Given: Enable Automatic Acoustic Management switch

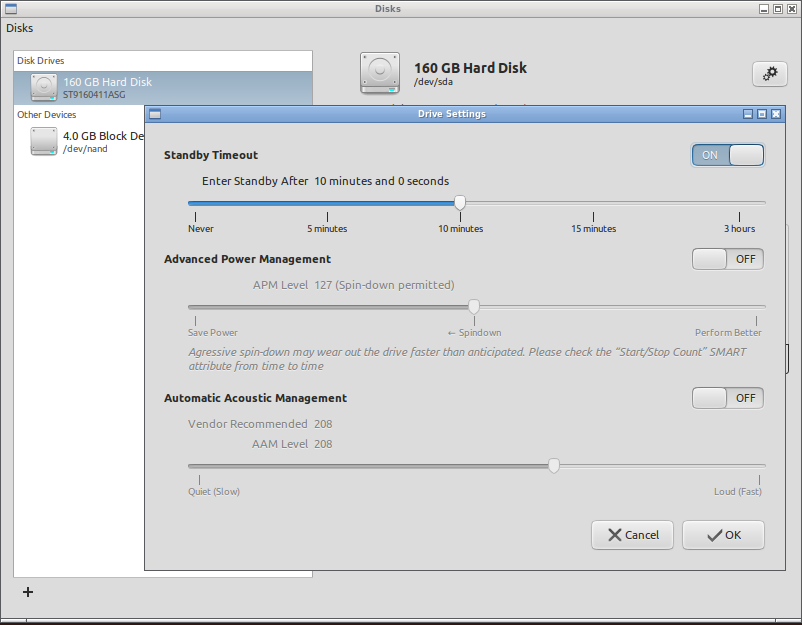Looking at the screenshot, I should 727,398.
